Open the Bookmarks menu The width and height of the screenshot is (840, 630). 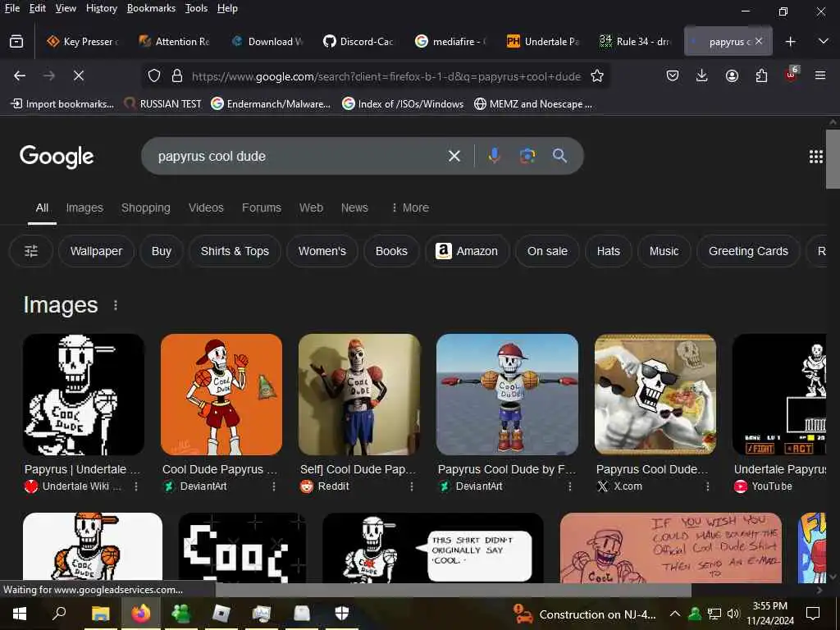pyautogui.click(x=151, y=8)
